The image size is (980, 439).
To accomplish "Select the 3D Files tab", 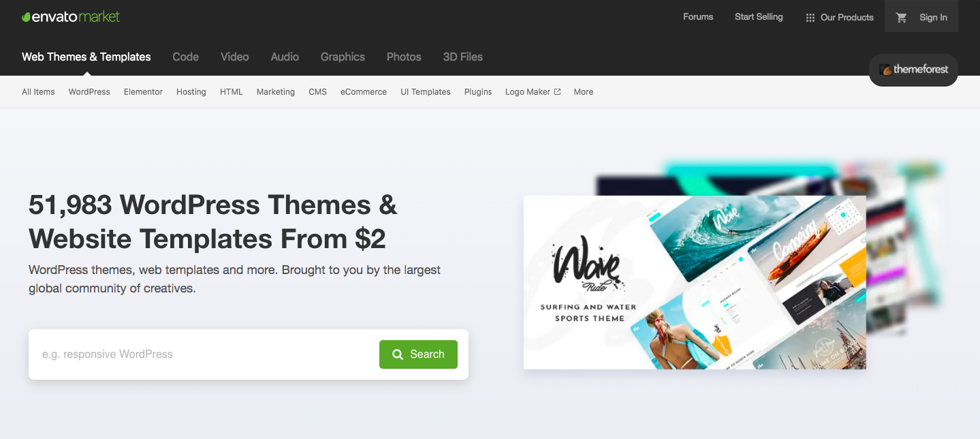I will [x=462, y=57].
